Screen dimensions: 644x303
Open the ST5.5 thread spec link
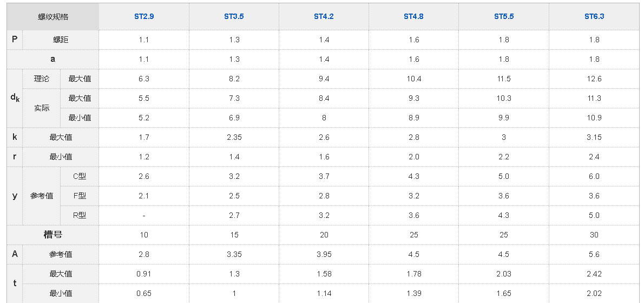click(504, 17)
